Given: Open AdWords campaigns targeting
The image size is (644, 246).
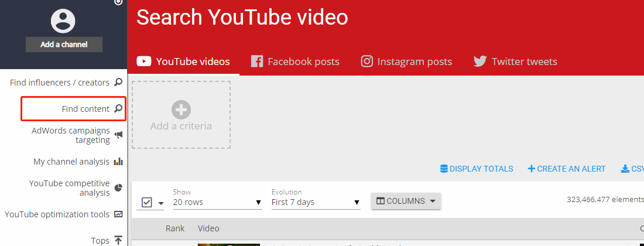Looking at the screenshot, I should click(x=71, y=135).
